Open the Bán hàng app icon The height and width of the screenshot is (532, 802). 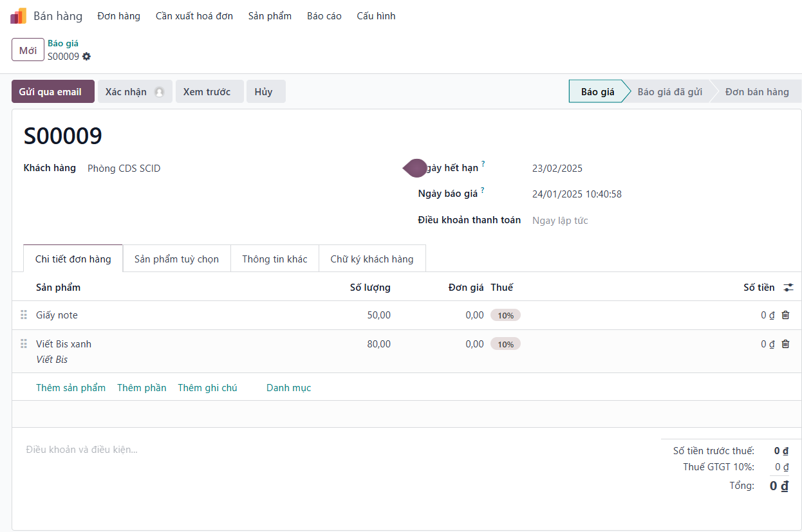(19, 16)
